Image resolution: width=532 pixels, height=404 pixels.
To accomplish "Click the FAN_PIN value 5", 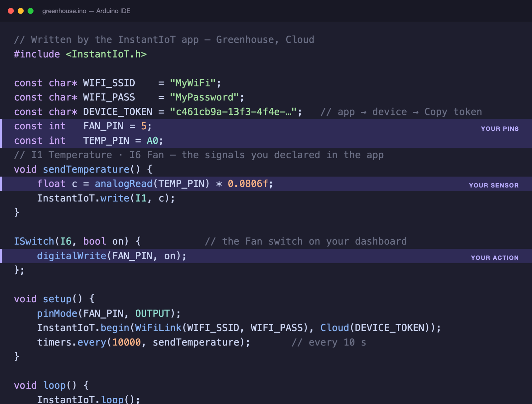I will pyautogui.click(x=144, y=126).
